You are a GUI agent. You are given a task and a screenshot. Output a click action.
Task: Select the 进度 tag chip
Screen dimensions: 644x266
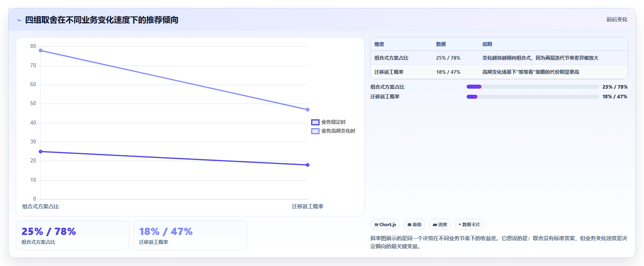pyautogui.click(x=440, y=224)
